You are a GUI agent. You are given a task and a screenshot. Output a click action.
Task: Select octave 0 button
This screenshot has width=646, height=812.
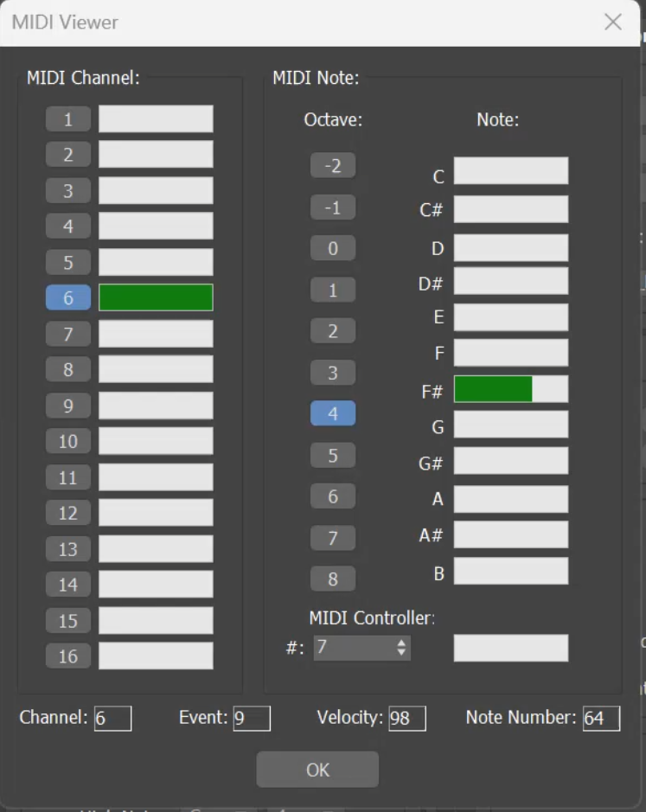pyautogui.click(x=333, y=249)
